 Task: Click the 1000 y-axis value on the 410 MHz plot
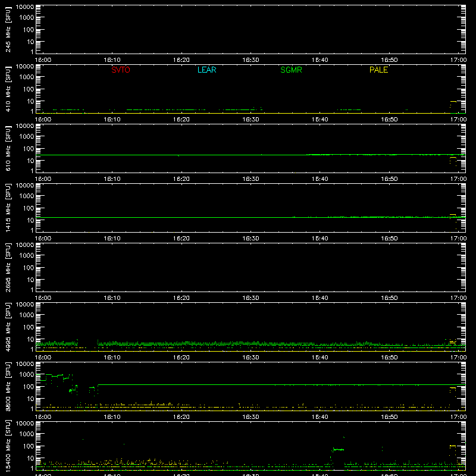pos(27,77)
